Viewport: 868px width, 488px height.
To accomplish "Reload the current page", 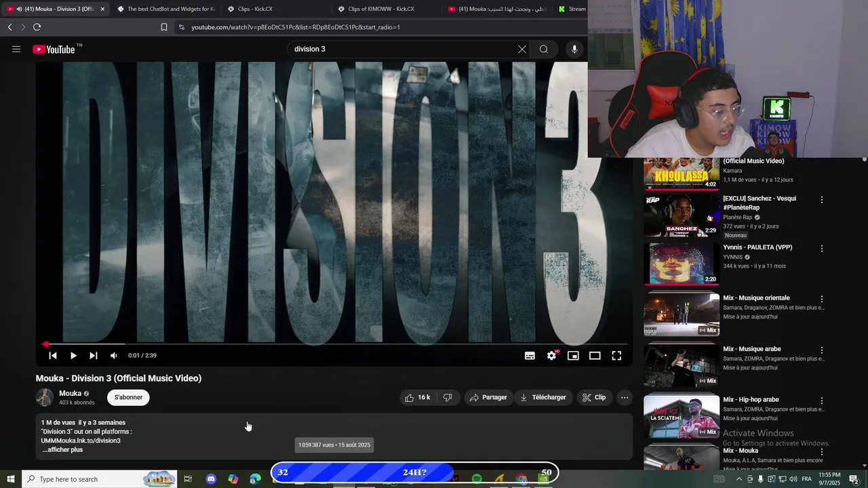I will (x=37, y=27).
